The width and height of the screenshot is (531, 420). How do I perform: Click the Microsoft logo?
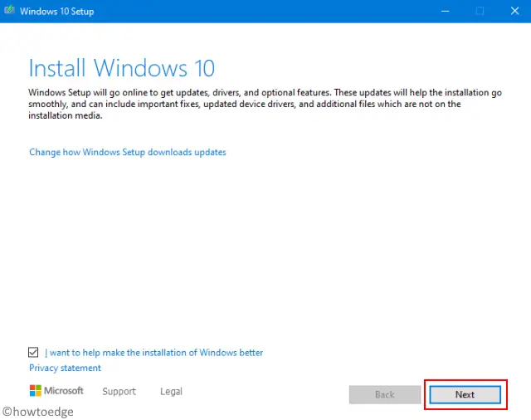coord(56,390)
